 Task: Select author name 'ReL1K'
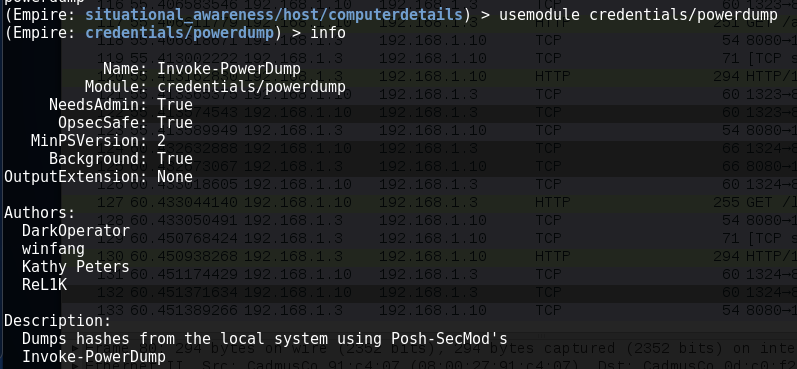44,285
